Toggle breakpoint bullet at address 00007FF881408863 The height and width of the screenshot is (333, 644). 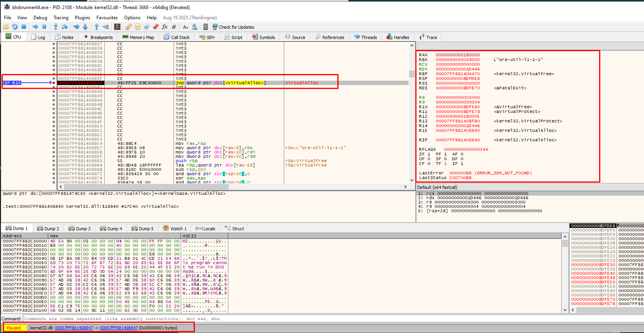(x=54, y=161)
